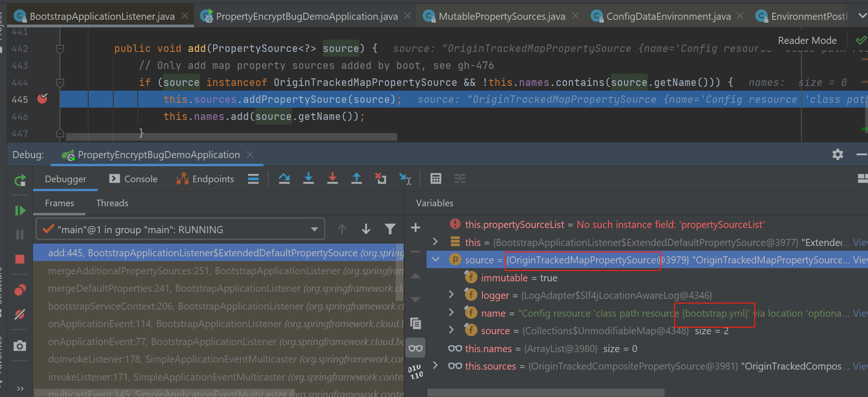Switch to Console tab
Viewport: 868px width, 397px height.
[134, 179]
